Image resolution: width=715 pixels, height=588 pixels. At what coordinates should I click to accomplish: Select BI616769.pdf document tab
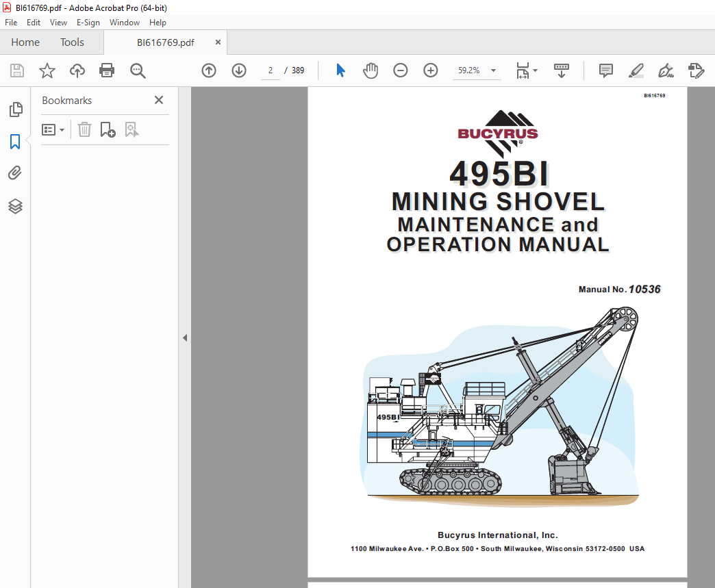point(166,42)
